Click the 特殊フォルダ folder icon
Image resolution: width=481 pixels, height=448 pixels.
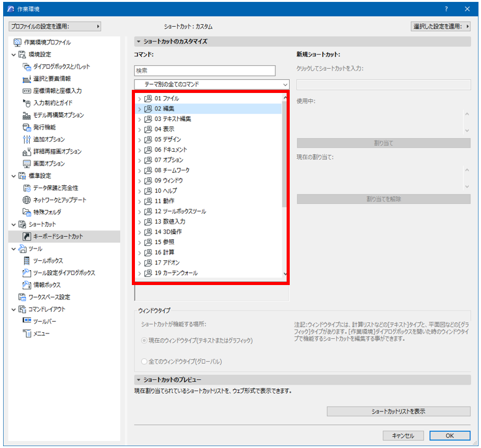tap(27, 212)
